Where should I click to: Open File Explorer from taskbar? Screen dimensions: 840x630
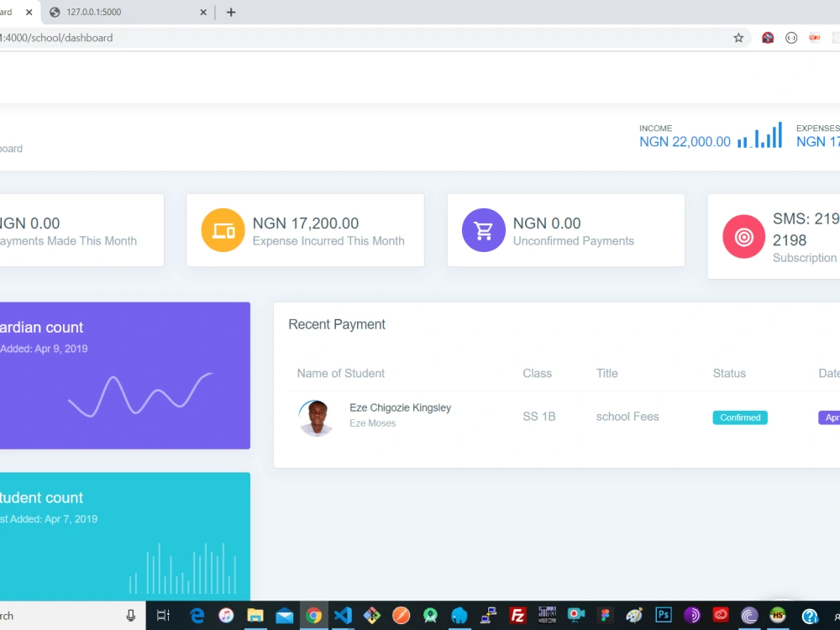255,616
